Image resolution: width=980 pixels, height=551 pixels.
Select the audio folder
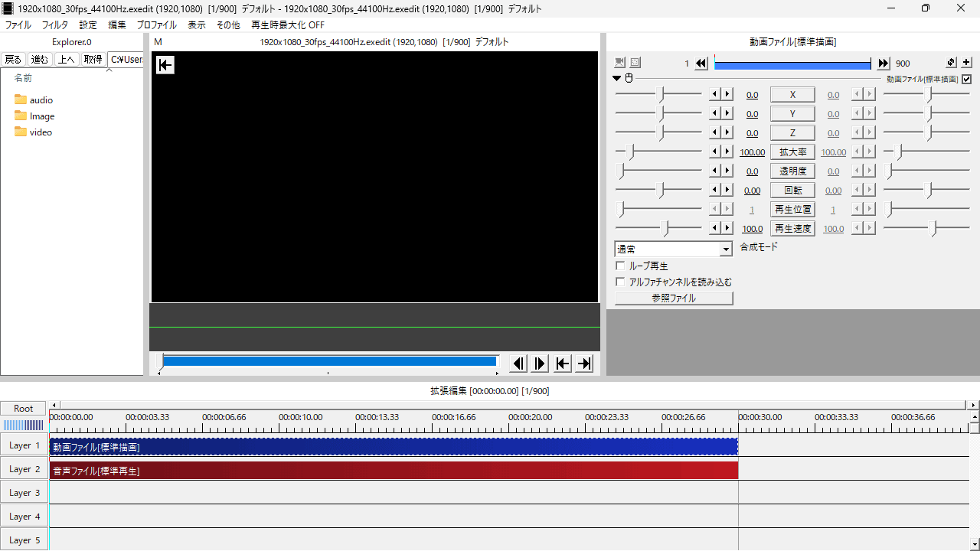click(34, 99)
